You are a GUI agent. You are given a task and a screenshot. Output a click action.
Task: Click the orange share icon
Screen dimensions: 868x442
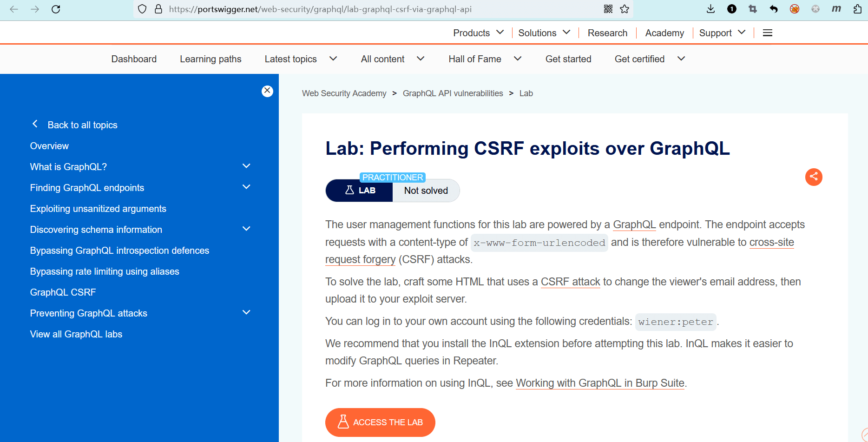pos(814,177)
